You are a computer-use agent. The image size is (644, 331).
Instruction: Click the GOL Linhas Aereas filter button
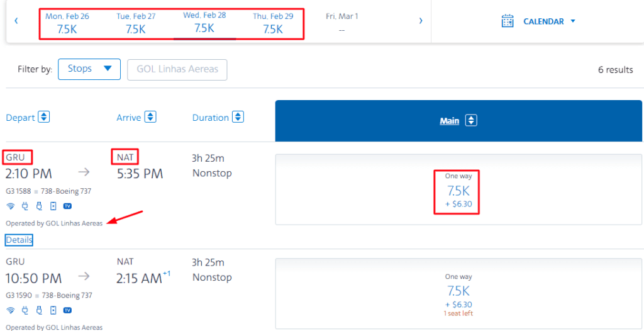tap(177, 69)
